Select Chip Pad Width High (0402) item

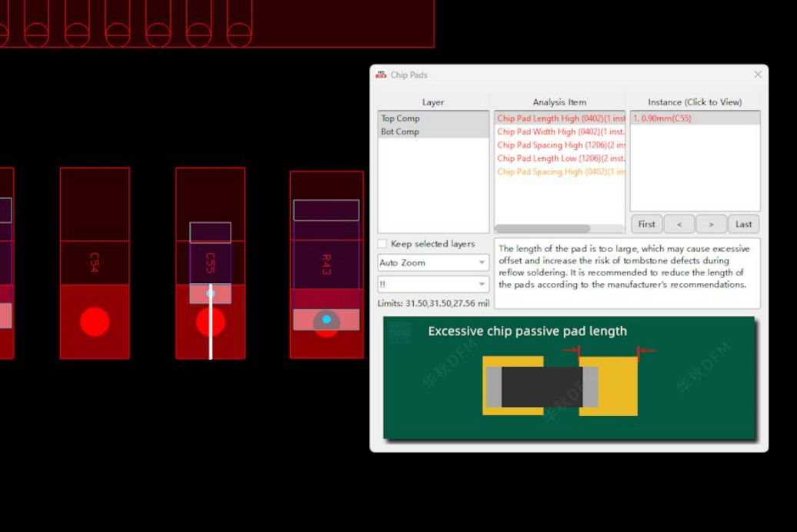(x=559, y=131)
